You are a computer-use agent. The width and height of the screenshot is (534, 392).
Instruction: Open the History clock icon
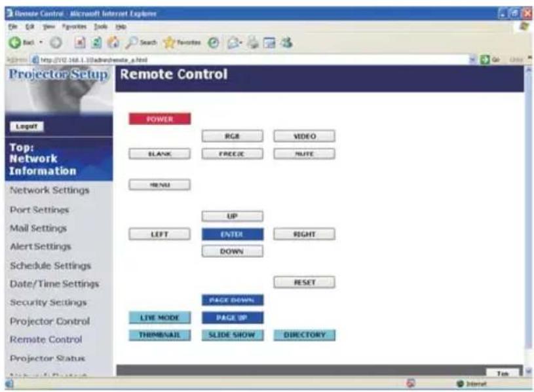pyautogui.click(x=214, y=43)
